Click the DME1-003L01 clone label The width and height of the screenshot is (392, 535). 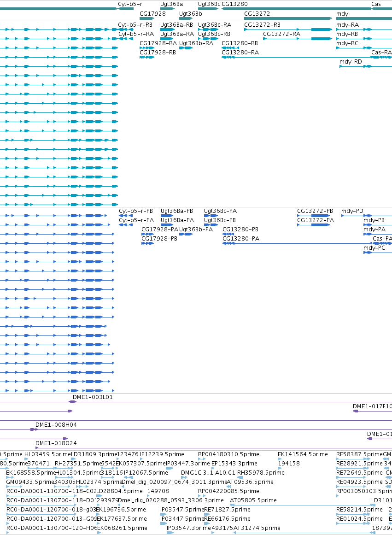(x=93, y=398)
